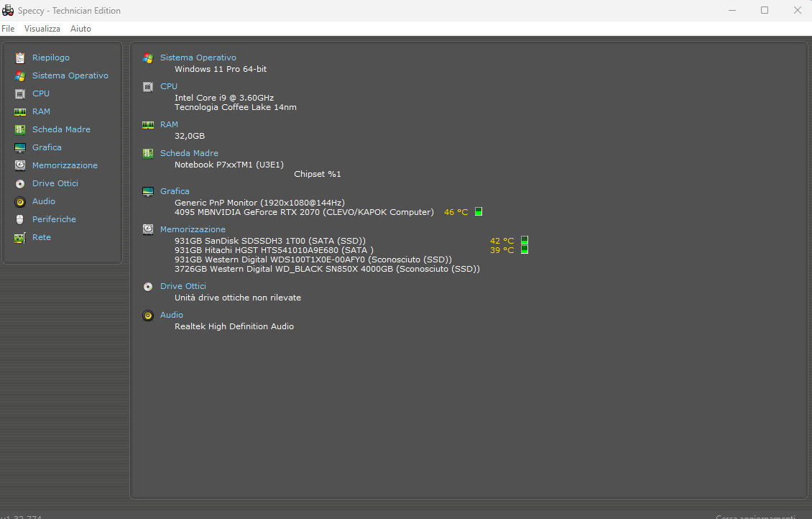Select Audio in the sidebar

coord(44,201)
